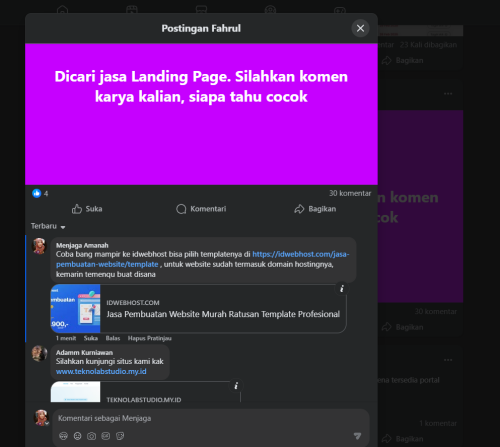Click Bagikan under purple post in background
Screen dimensions: 500x447
point(403,327)
